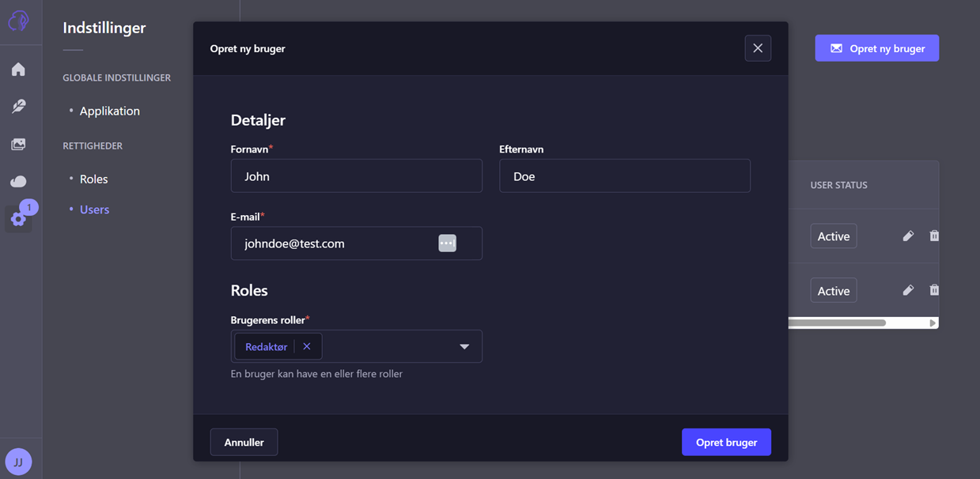Screen dimensions: 980x479
Task: Remove the Redaktør role tag
Action: pyautogui.click(x=307, y=346)
